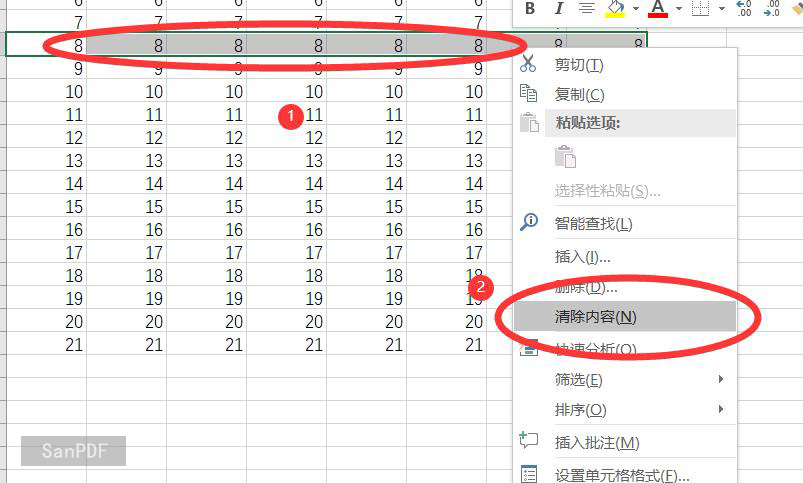803x483 pixels.
Task: Toggle bold formatting in the mini toolbar
Action: point(530,8)
